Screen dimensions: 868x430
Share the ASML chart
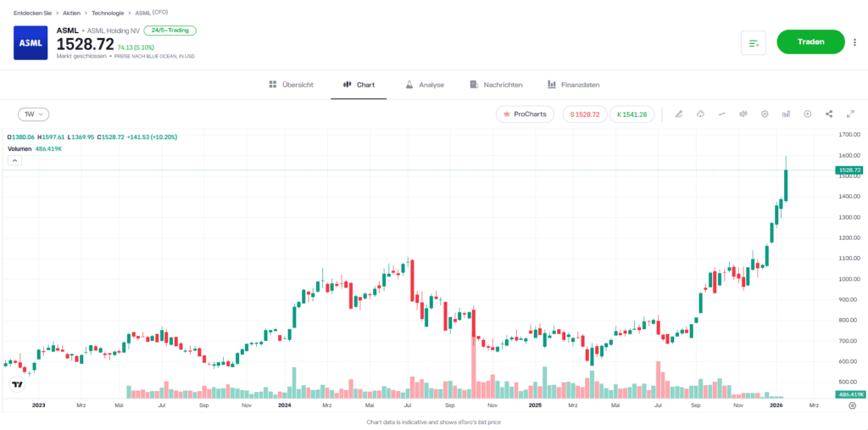[x=829, y=114]
